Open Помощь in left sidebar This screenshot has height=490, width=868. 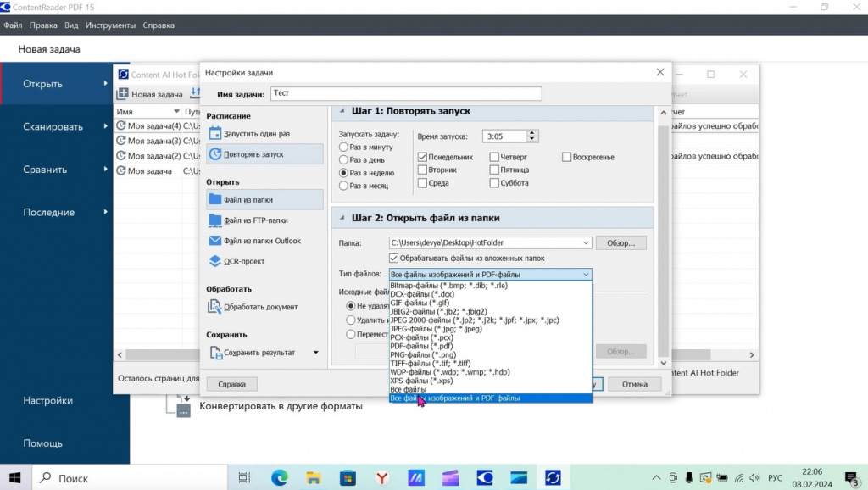[x=42, y=443]
